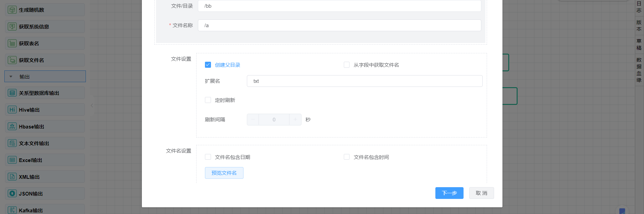Select the 生成随机数 component icon
This screenshot has width=644, height=214.
tap(12, 10)
